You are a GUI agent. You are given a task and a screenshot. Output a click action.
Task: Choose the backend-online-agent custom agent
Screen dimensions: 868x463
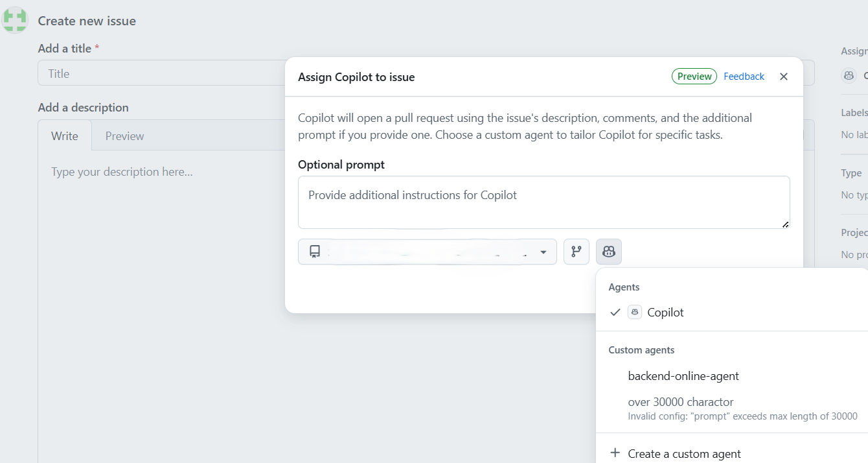[683, 376]
